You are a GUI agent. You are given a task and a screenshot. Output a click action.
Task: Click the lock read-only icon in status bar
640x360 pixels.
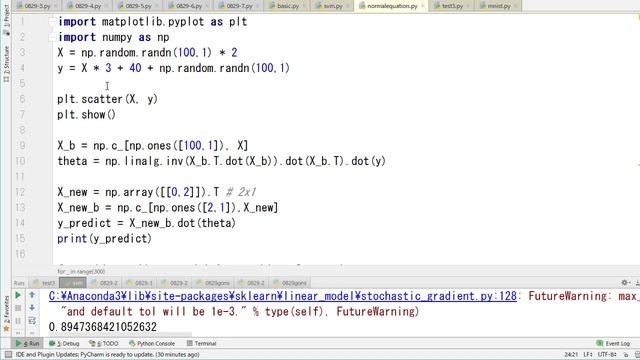625,355
